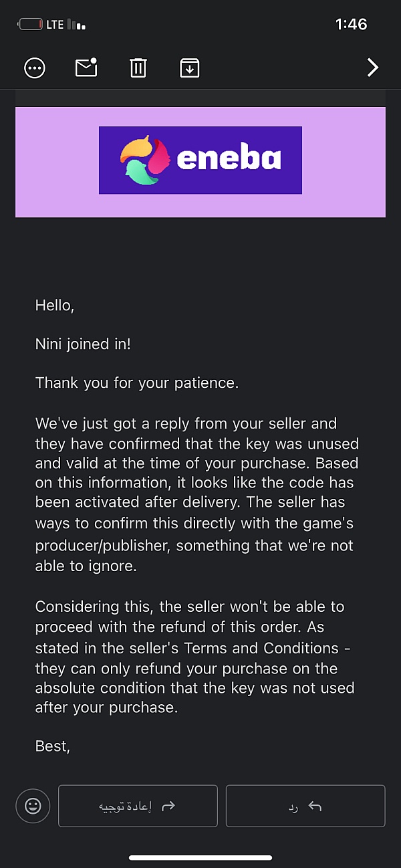Mark the email as unread

86,67
